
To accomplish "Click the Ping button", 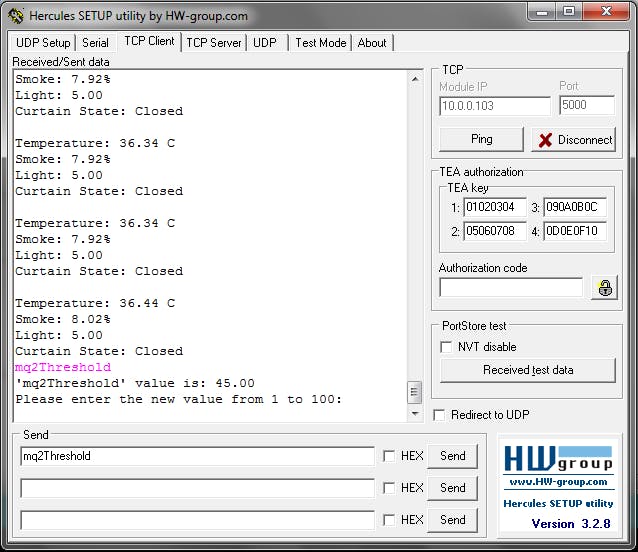I will click(x=481, y=139).
